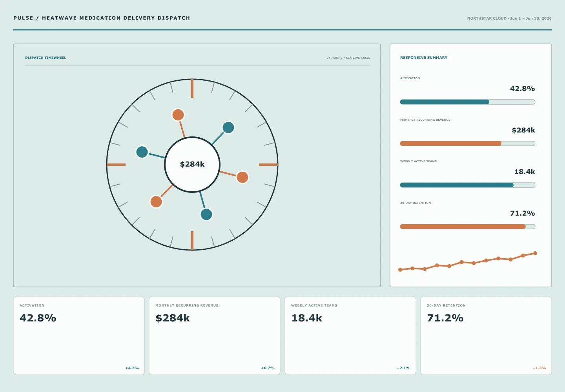The width and height of the screenshot is (565, 392).
Task: Open the Monthly Recurring Revenue $284k KPI card
Action: (x=215, y=336)
